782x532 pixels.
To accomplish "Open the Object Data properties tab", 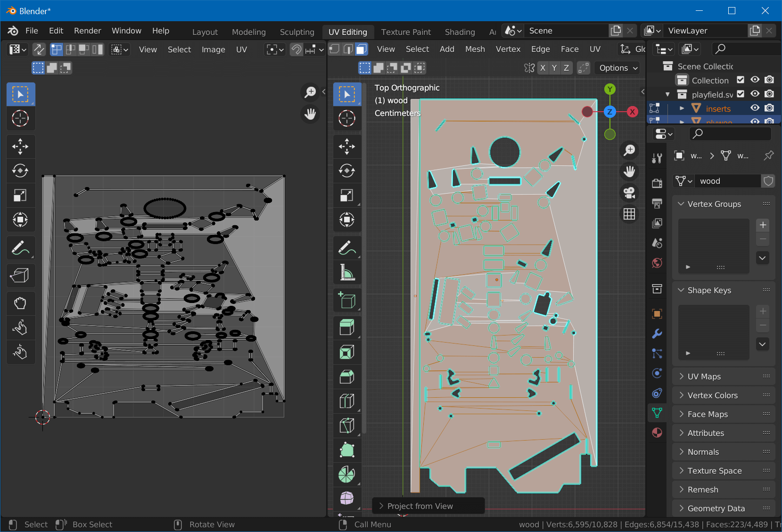I will coord(657,413).
